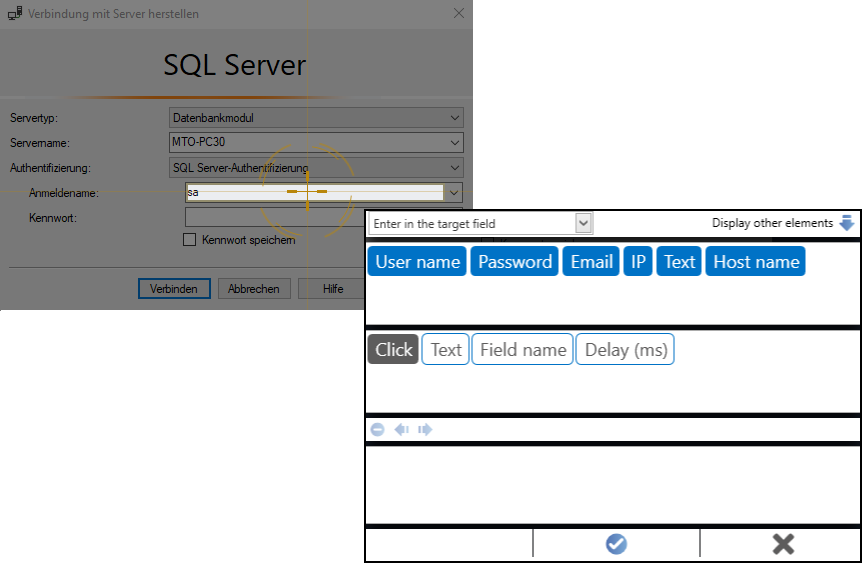Image resolution: width=863 pixels, height=564 pixels.
Task: Click the Authentifizierung label
Action: (x=50, y=168)
